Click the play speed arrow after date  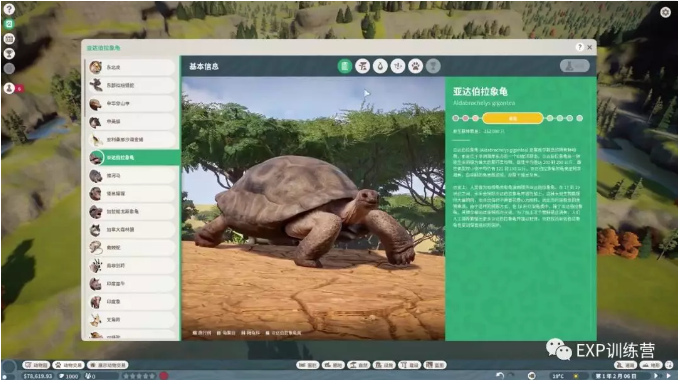[656, 376]
